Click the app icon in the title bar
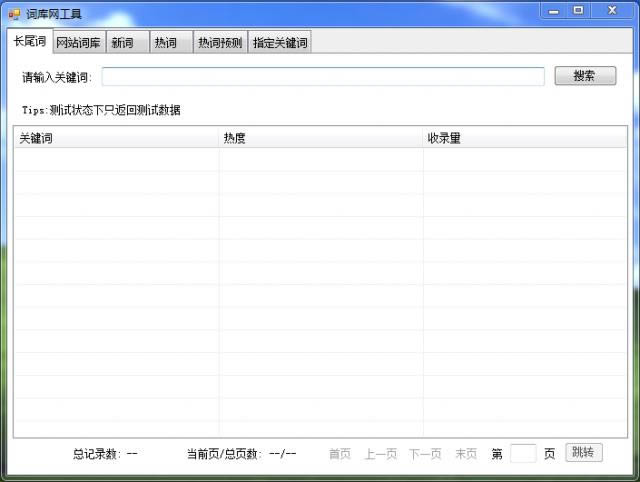This screenshot has width=640, height=482. [14, 14]
